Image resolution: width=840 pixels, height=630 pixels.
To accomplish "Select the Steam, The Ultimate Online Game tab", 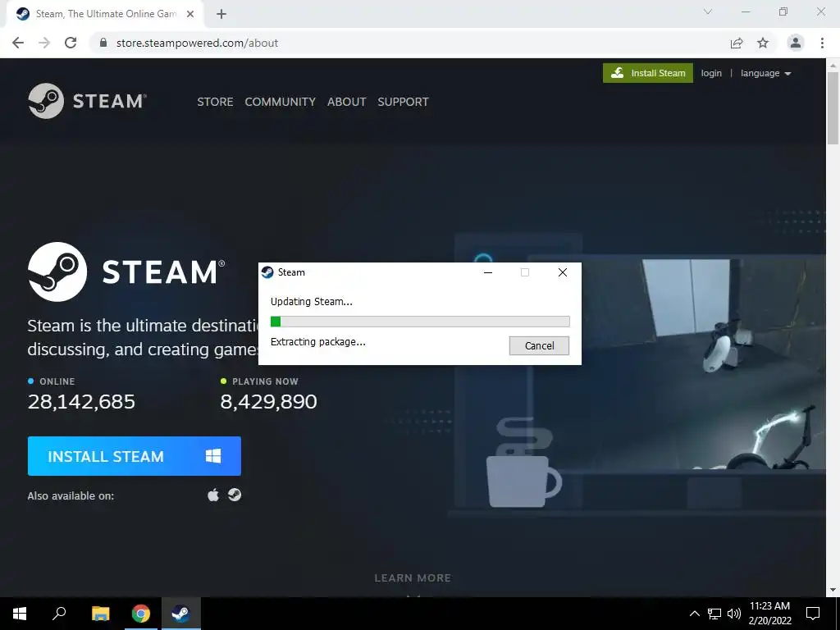I will coord(104,14).
